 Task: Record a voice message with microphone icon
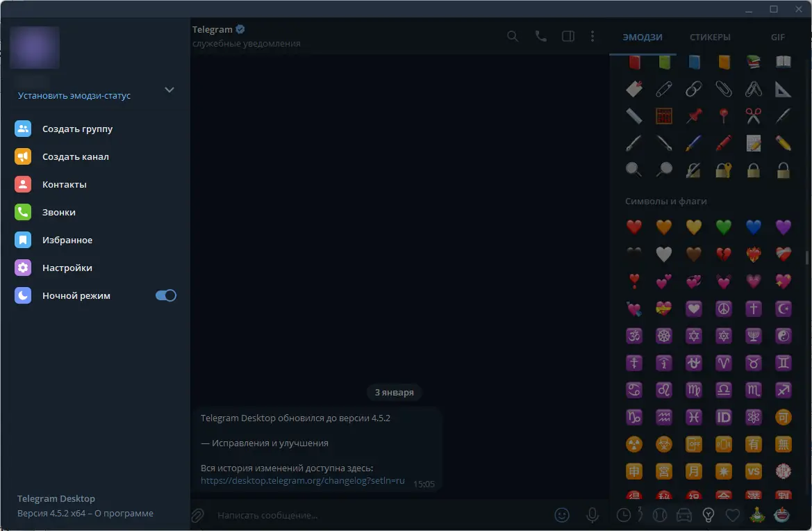coord(593,515)
